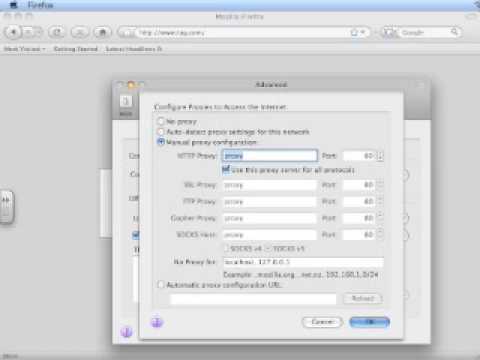
Task: Click the Reload button for proxy URL
Action: point(363,298)
